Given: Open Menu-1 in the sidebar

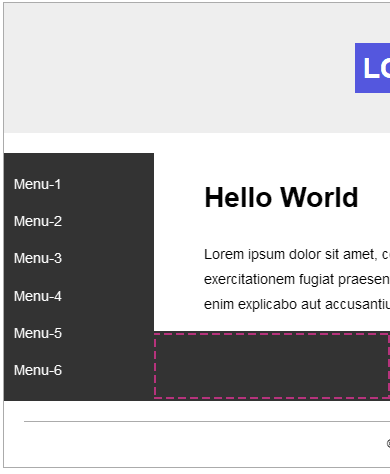Looking at the screenshot, I should pyautogui.click(x=37, y=184).
